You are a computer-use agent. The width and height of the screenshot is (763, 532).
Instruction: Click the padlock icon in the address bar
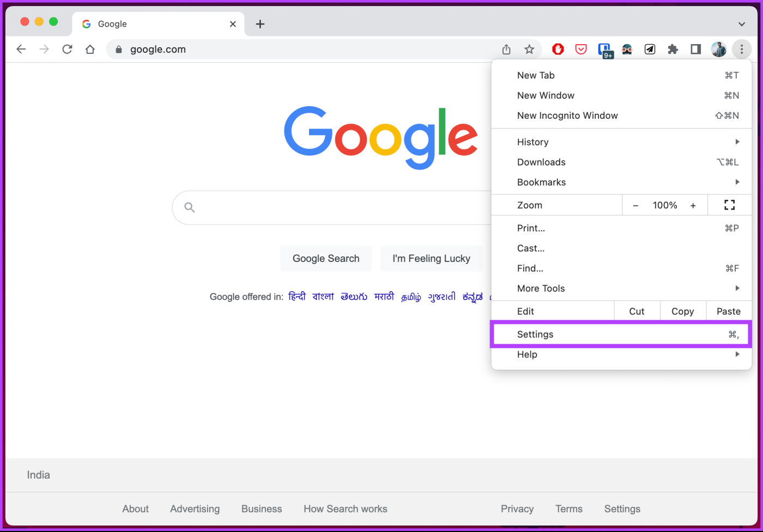pyautogui.click(x=118, y=49)
